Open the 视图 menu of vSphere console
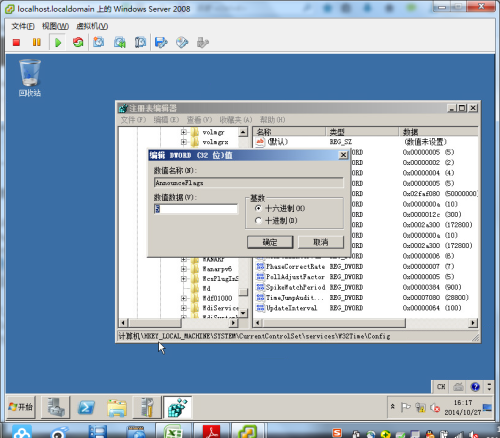500x438 pixels. pyautogui.click(x=55, y=26)
